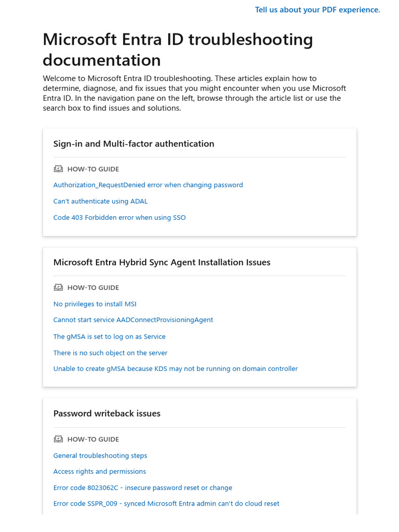Select 'There is no such object on the server' link
This screenshot has width=399, height=532.
110,353
